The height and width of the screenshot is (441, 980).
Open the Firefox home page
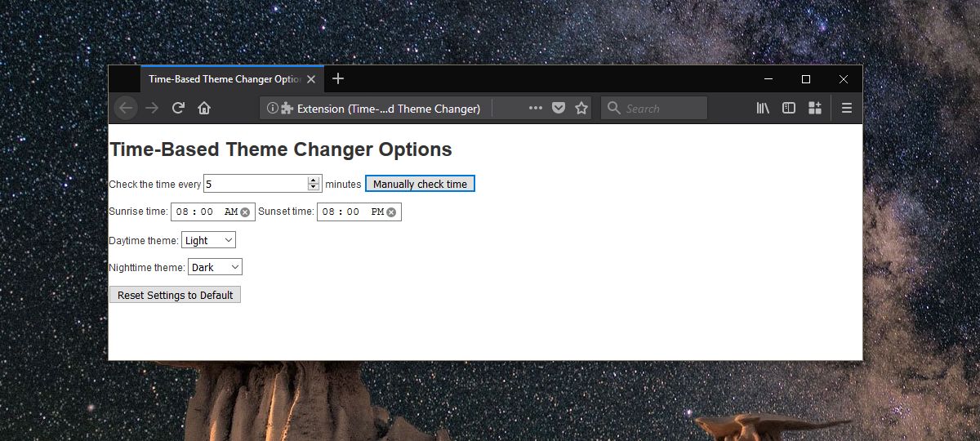tap(204, 108)
